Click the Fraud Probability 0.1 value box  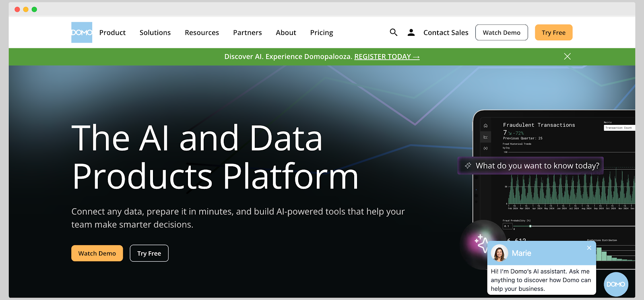507,226
